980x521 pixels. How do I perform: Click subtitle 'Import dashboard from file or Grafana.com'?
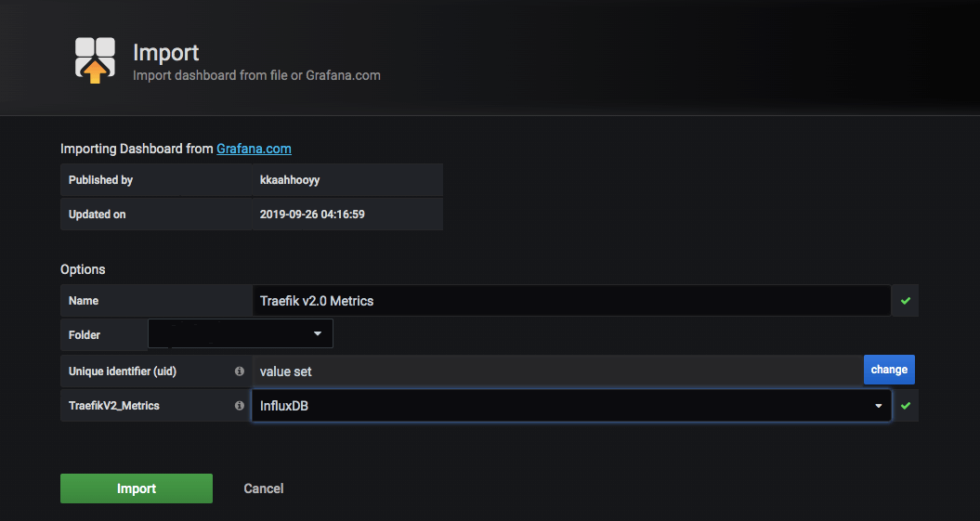(257, 75)
